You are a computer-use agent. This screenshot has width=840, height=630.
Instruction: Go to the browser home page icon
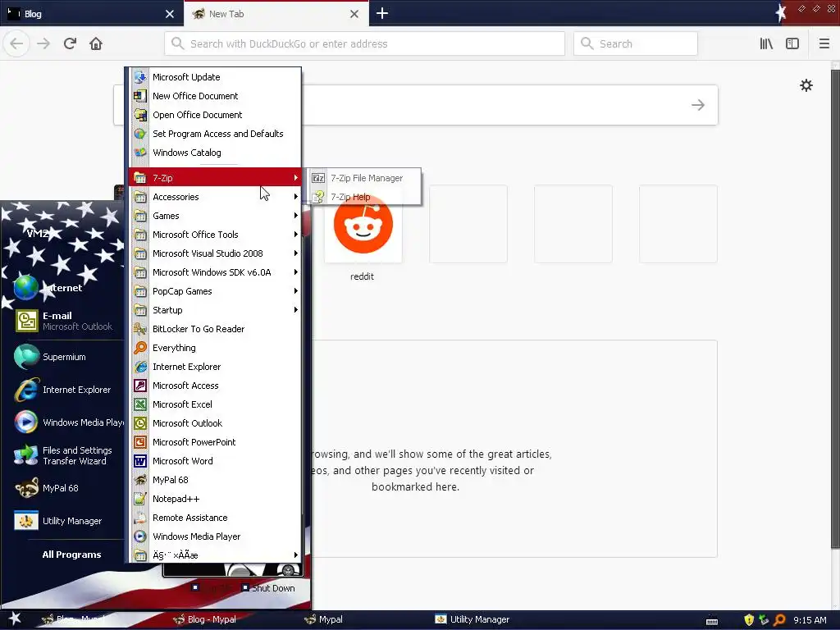tap(96, 43)
